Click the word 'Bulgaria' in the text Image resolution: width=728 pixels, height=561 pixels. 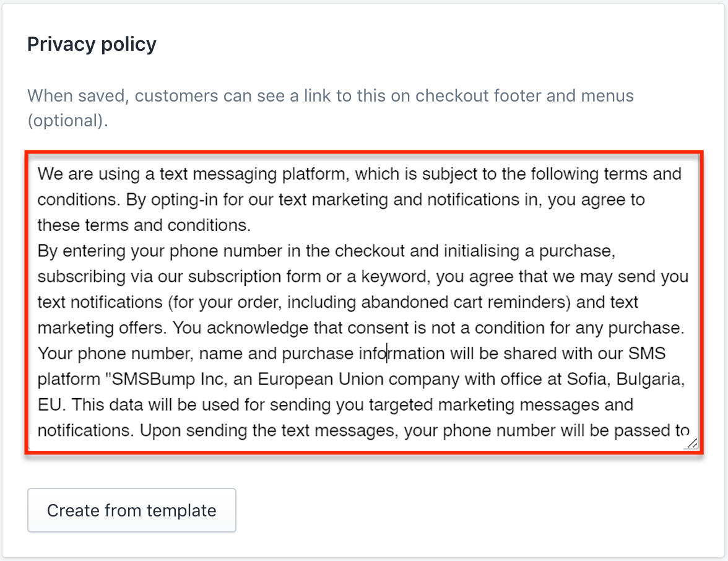point(648,379)
